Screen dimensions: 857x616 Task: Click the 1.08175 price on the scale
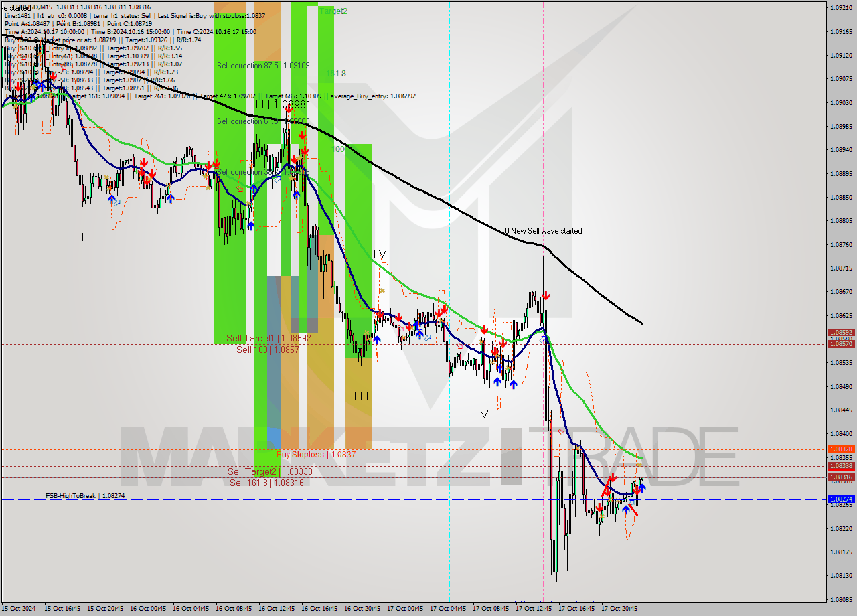(x=841, y=552)
